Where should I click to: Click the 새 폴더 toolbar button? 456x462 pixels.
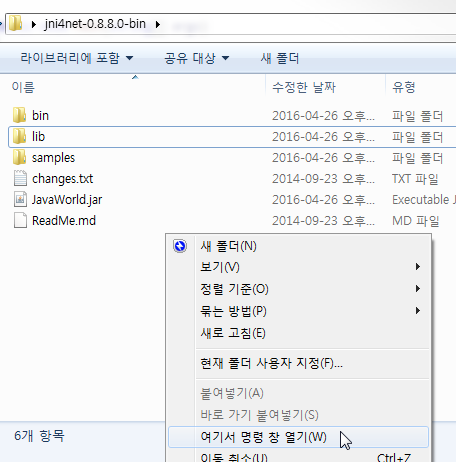point(280,58)
